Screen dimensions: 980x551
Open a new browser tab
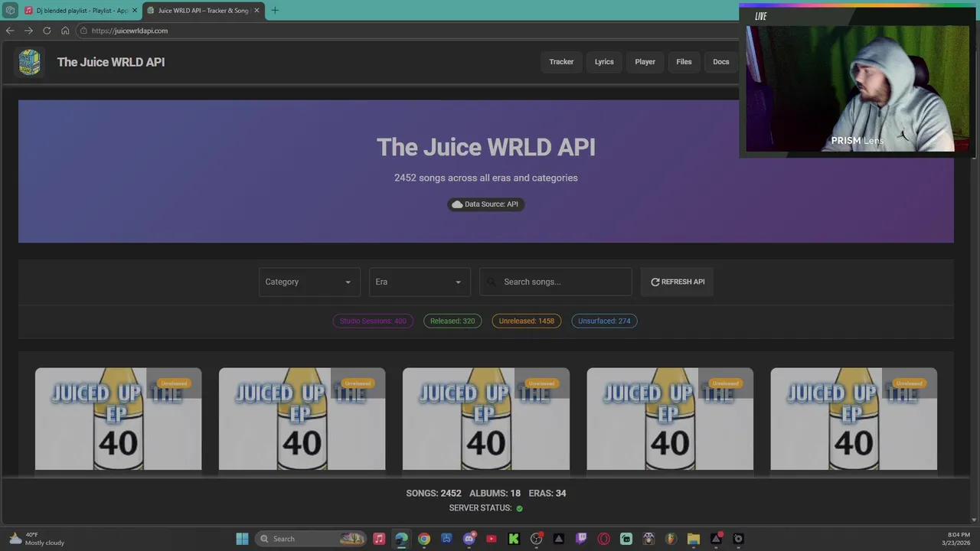click(x=275, y=11)
